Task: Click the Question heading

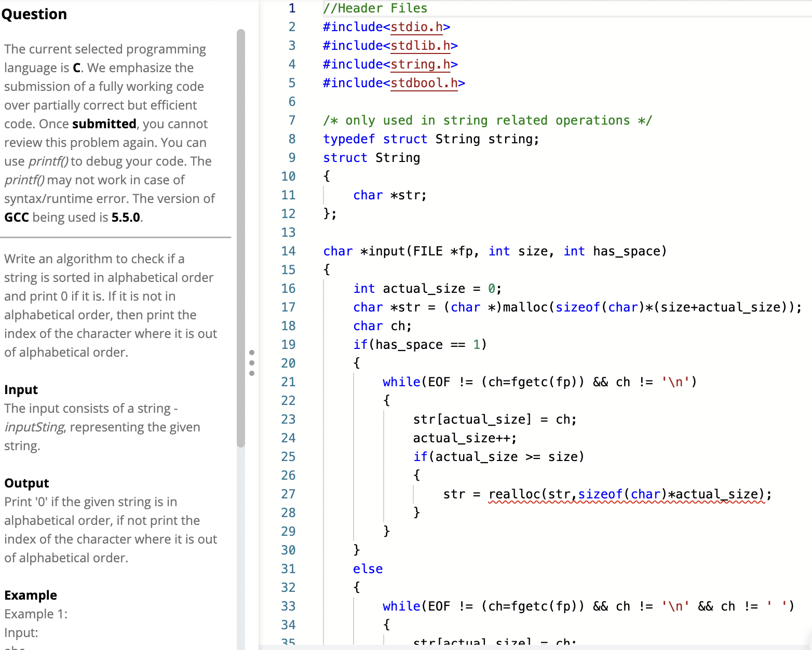Action: (34, 14)
